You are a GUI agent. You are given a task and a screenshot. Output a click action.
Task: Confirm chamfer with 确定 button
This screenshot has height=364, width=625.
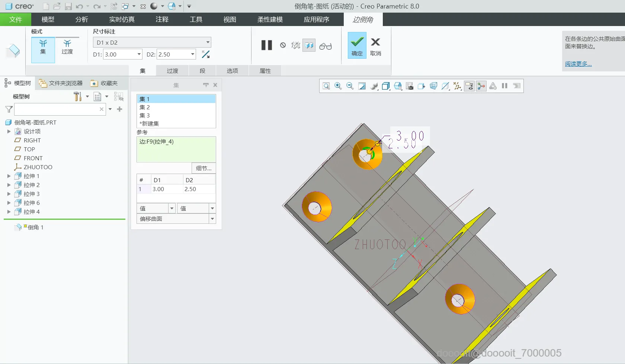click(x=357, y=45)
